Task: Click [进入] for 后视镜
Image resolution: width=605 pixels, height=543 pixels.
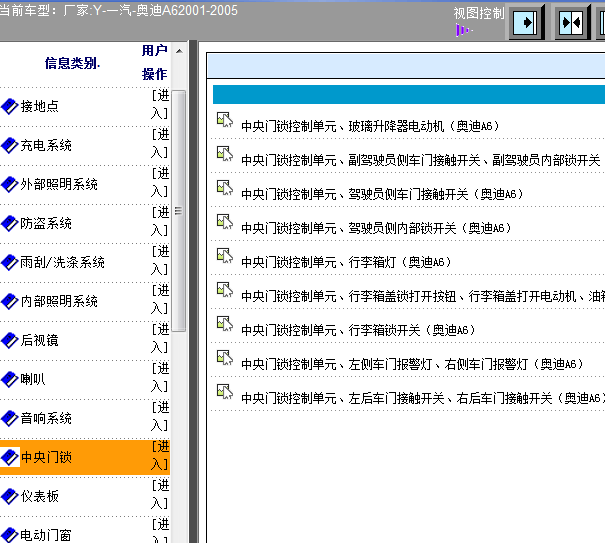Action: pyautogui.click(x=160, y=338)
